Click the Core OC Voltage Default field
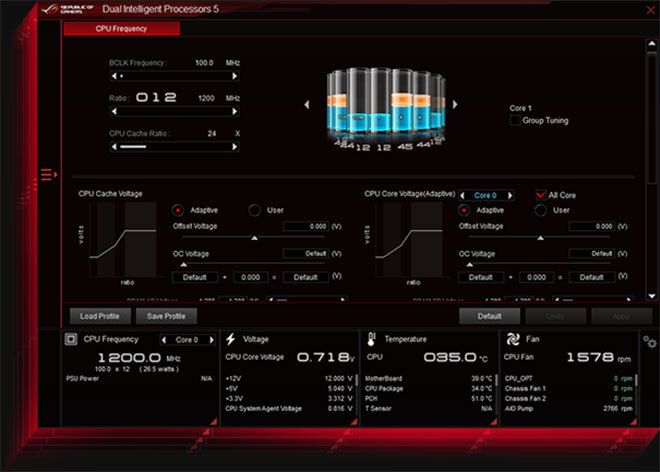 tap(592, 253)
